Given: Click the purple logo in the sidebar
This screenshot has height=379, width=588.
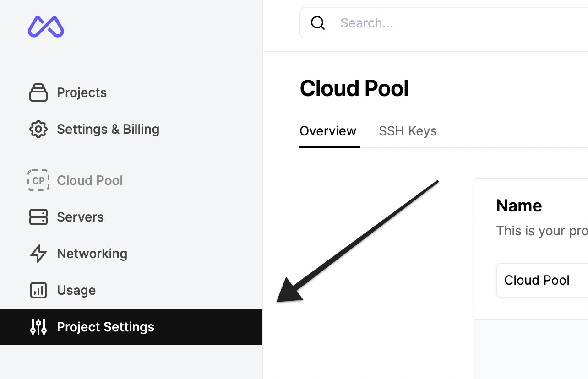Looking at the screenshot, I should 46,26.
